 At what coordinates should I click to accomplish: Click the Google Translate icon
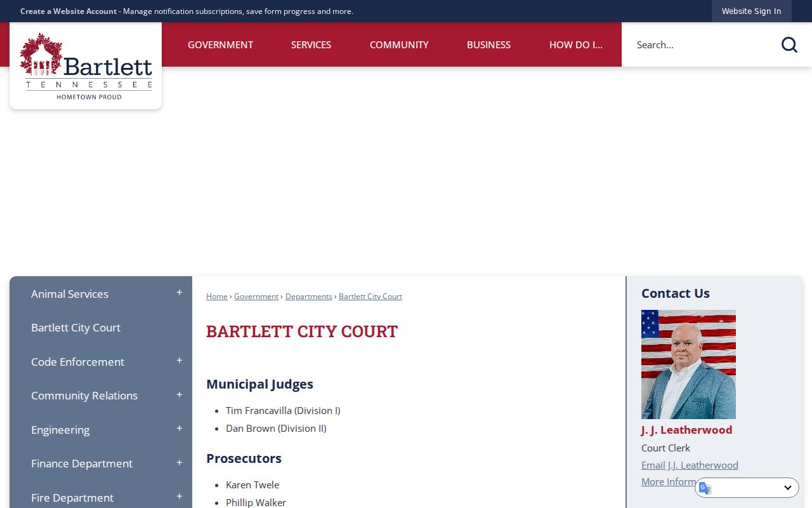705,488
